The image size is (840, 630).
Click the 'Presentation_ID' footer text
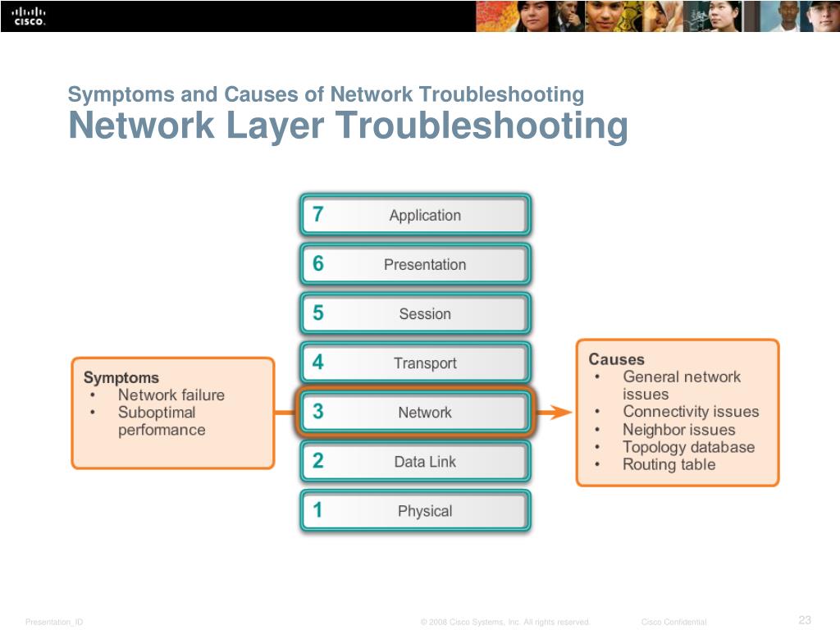[54, 622]
